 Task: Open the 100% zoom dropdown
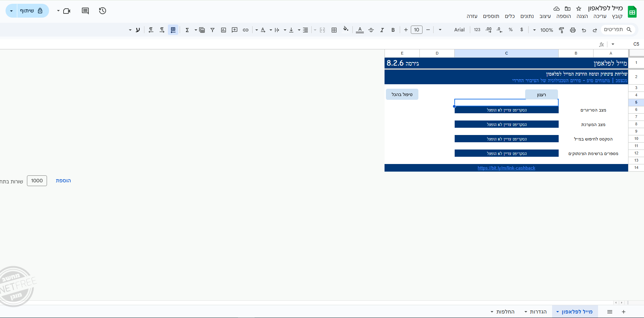click(543, 30)
